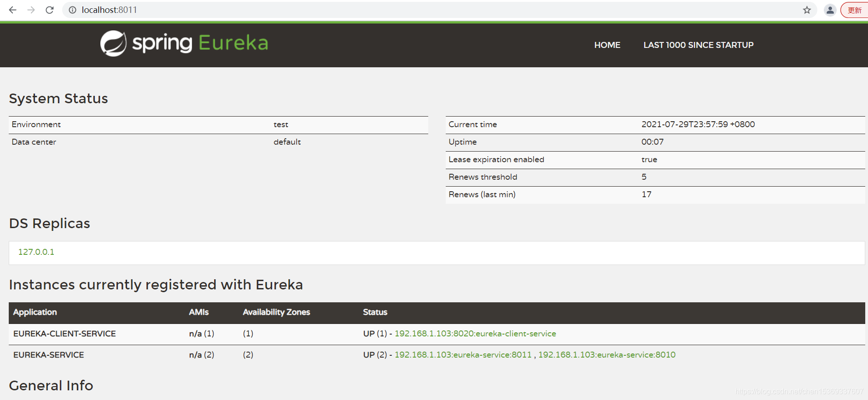Click the 2021-07-29T23:57:59 +0800 value

pyautogui.click(x=698, y=124)
